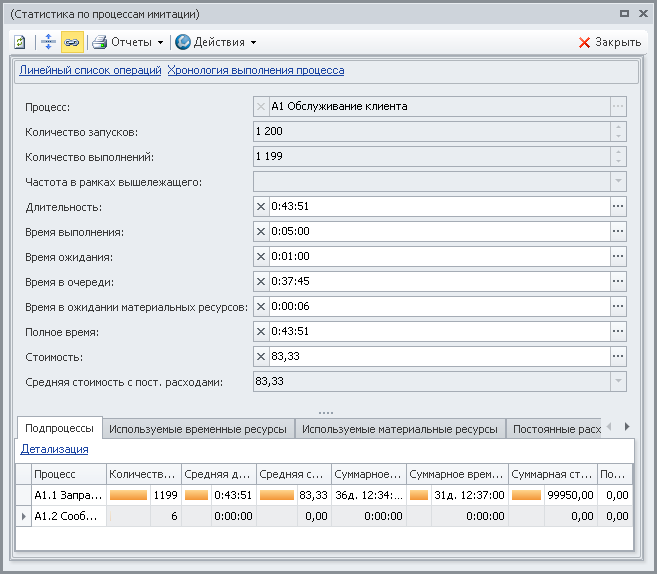657x574 pixels.
Task: Click the Действия globe icon
Action: click(x=183, y=42)
